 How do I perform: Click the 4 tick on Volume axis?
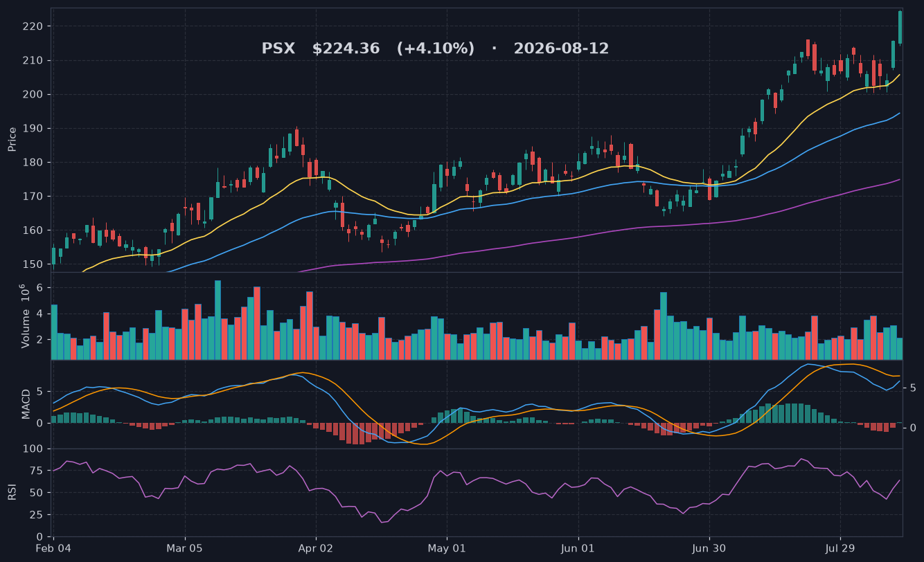pos(40,314)
